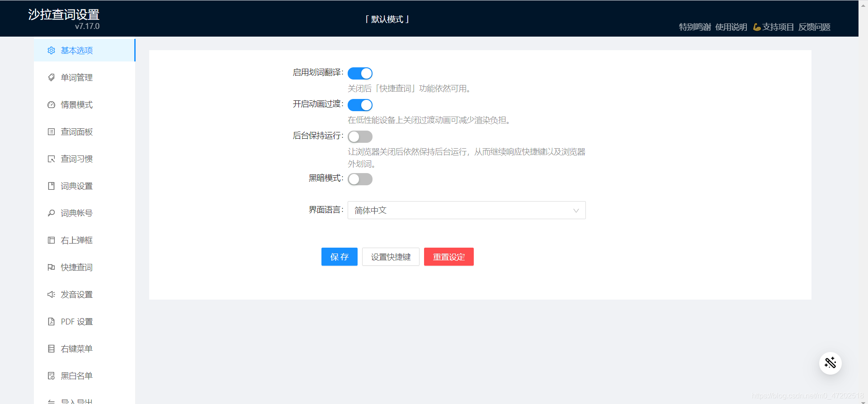
Task: Toggle the 启用划词翻译 switch
Action: click(360, 73)
